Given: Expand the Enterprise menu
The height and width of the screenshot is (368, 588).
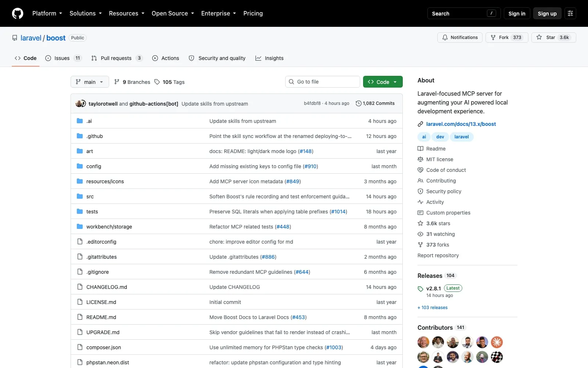Looking at the screenshot, I should click(x=219, y=13).
